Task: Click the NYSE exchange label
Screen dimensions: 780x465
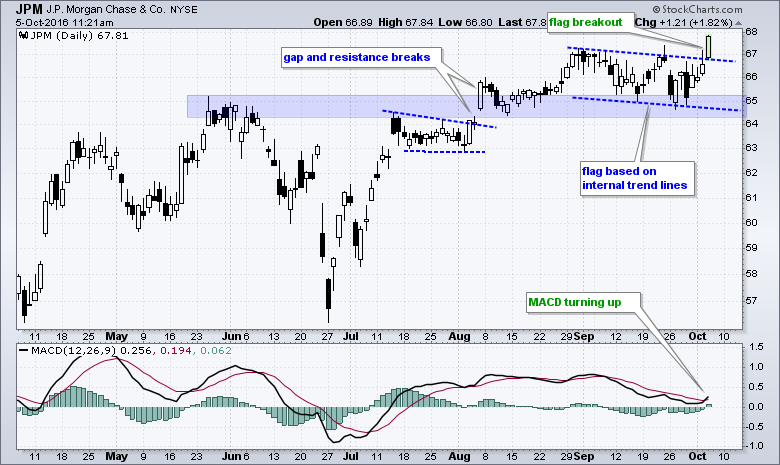Action: 184,9
